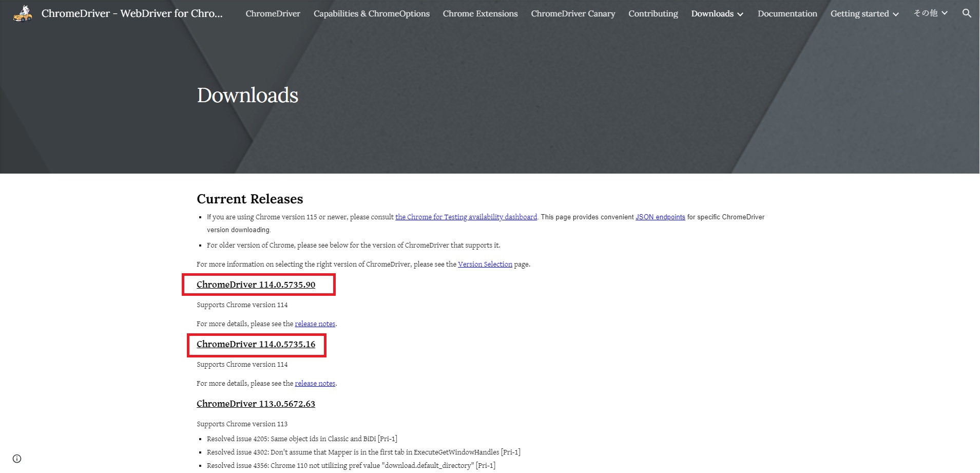Open Capabilities & ChromeOptions page
Image resolution: width=980 pixels, height=473 pixels.
click(x=371, y=13)
